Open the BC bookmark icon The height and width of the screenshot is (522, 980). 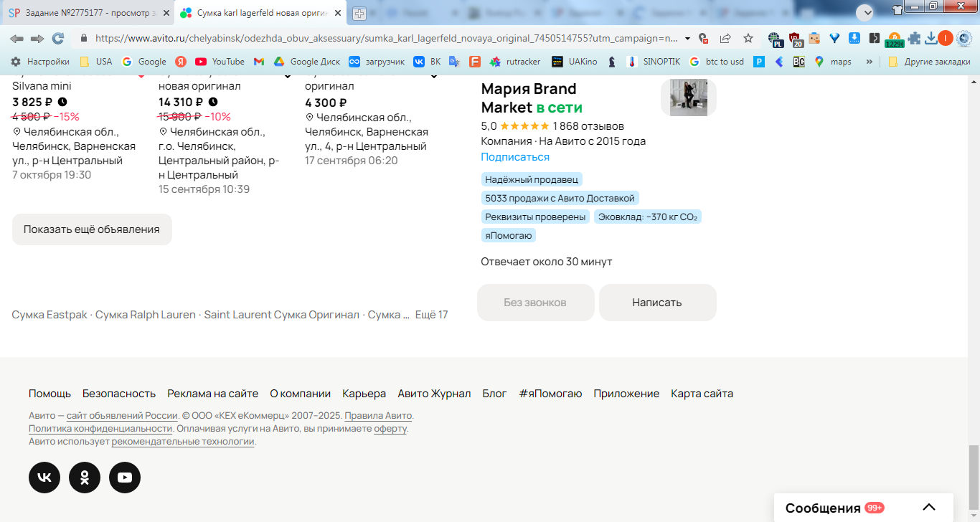coord(799,62)
